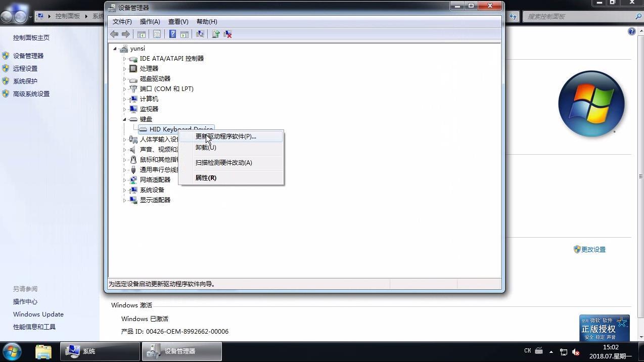Open Windows Update link
644x362 pixels.
coord(38,314)
